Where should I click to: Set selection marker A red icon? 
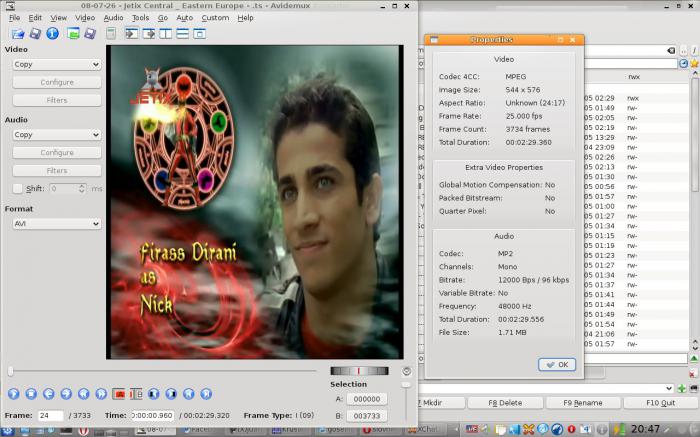point(119,394)
